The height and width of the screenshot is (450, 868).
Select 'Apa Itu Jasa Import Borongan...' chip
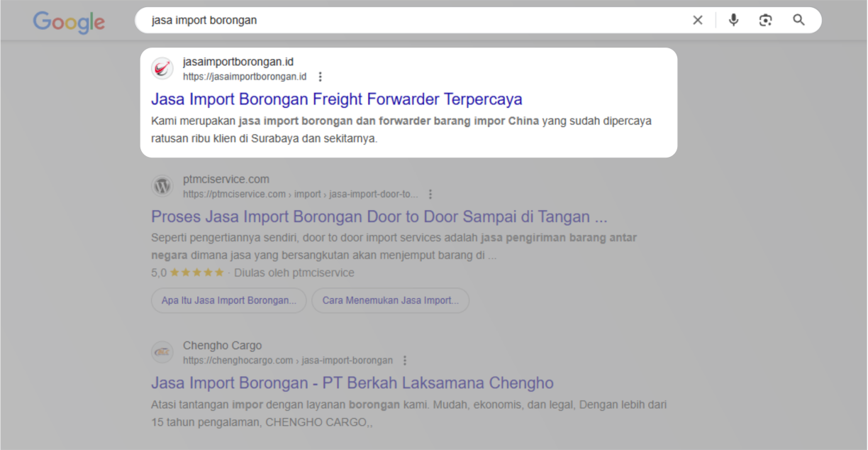pos(228,300)
